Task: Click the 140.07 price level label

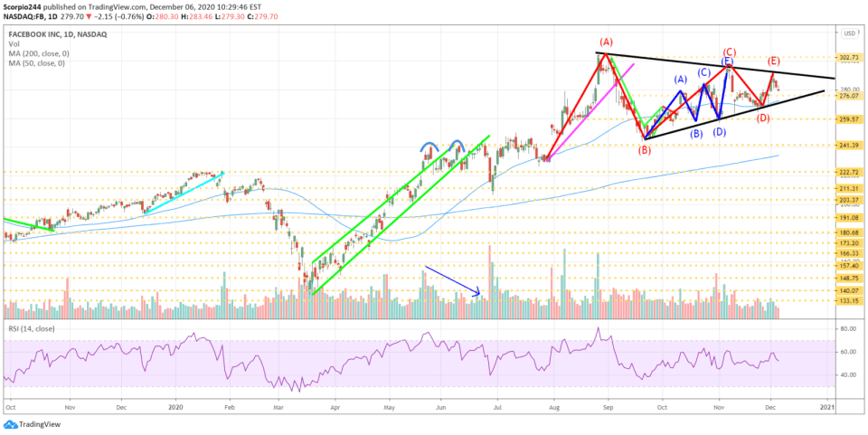Action: tap(849, 290)
